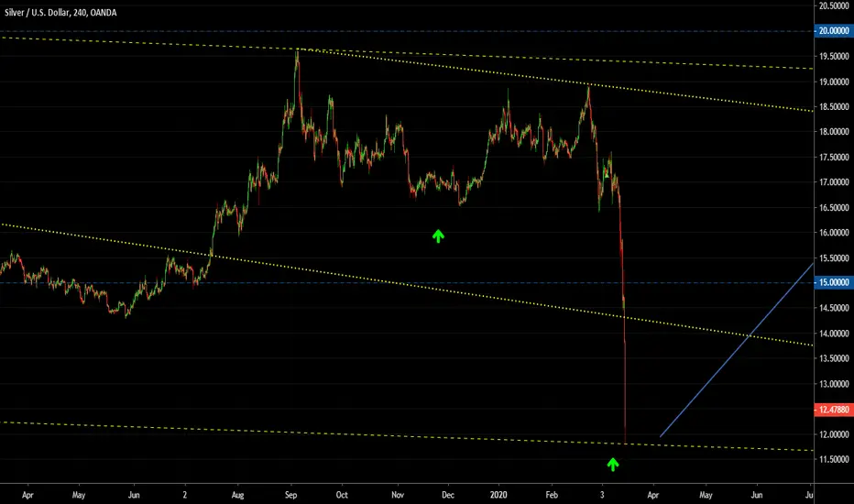Click the 17.00000 price axis label

(x=834, y=182)
